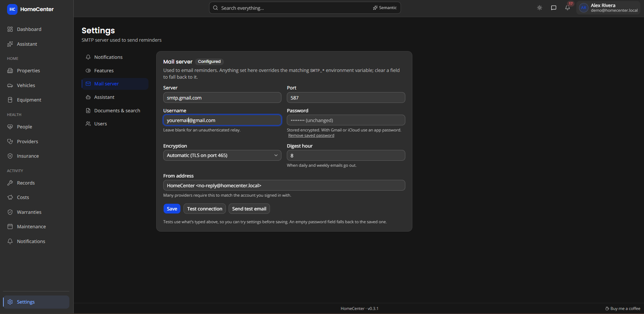
Task: Click the Digest hour field
Action: tap(346, 155)
